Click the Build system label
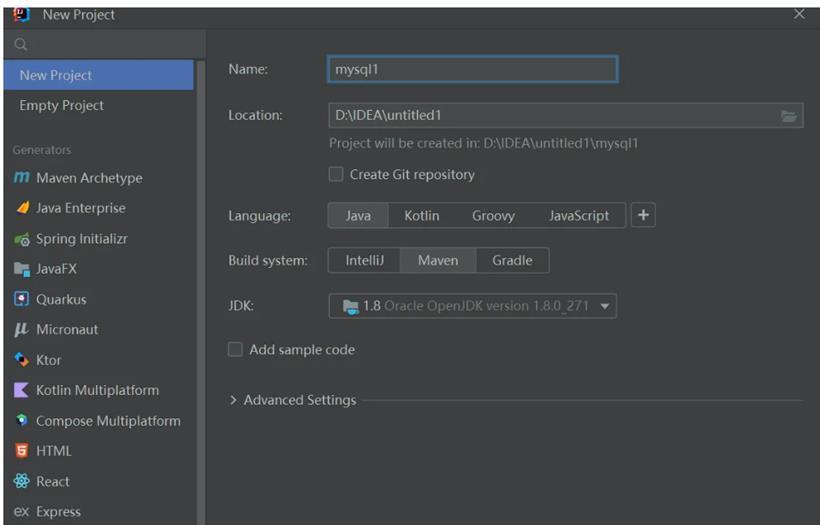The image size is (820, 525). coord(268,260)
